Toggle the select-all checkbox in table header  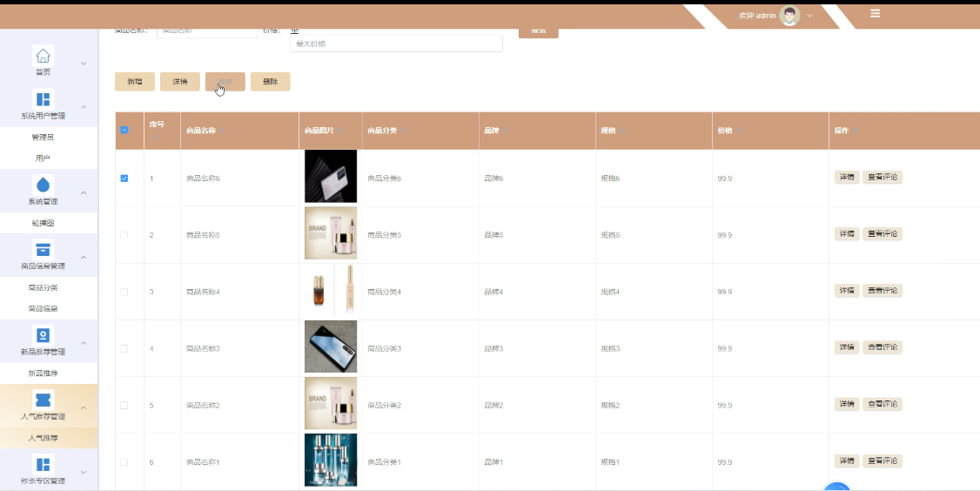point(124,130)
